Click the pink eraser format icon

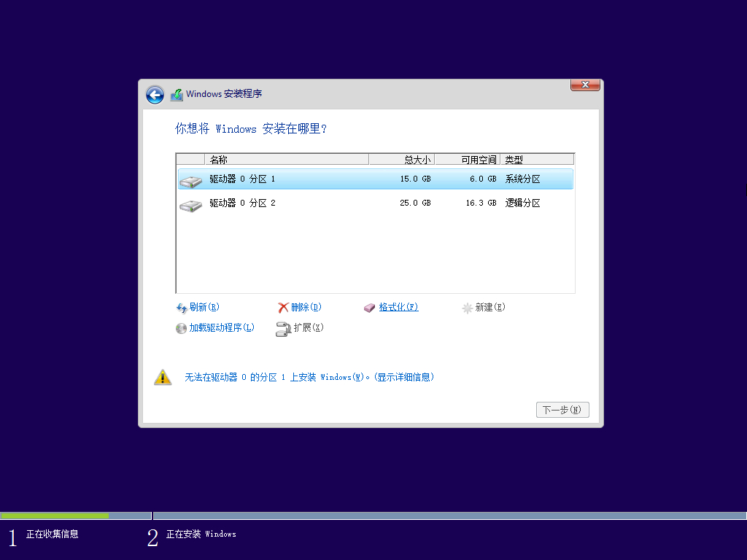pyautogui.click(x=370, y=308)
